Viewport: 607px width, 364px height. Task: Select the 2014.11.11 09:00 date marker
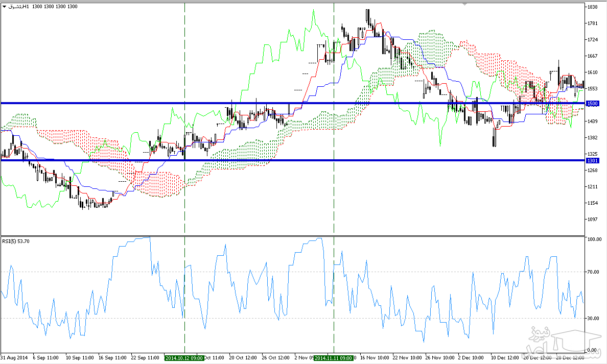(333, 358)
